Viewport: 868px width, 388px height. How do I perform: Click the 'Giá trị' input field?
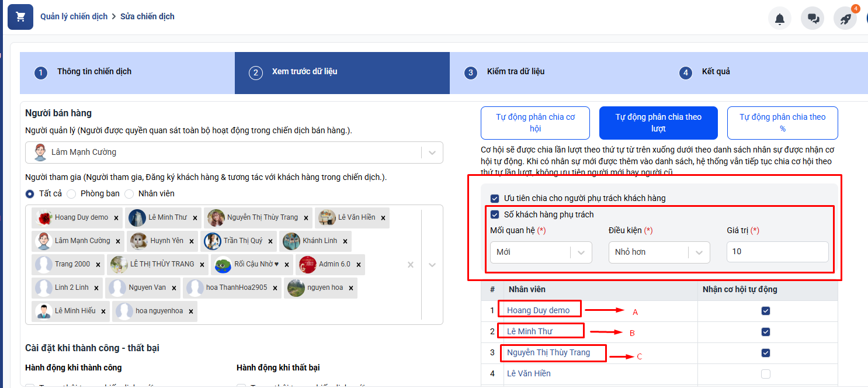click(x=777, y=252)
